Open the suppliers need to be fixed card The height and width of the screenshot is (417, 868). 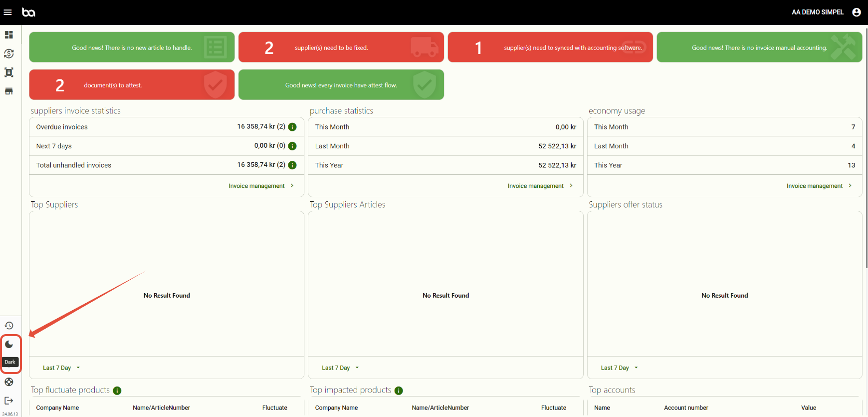341,47
